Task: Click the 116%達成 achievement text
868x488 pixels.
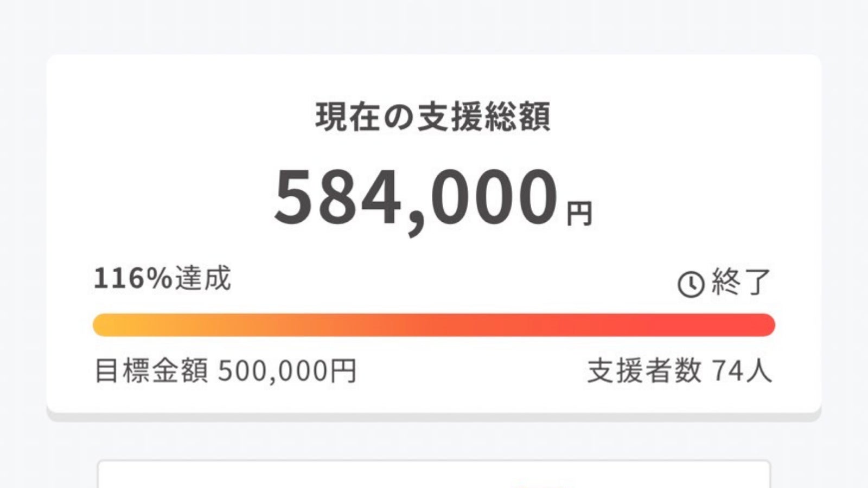Action: pyautogui.click(x=162, y=279)
